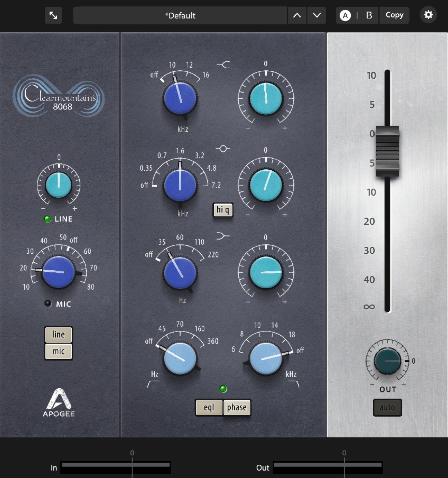Select the previous preset with up chevron
Viewport: 448px width, 478px height.
(x=297, y=15)
